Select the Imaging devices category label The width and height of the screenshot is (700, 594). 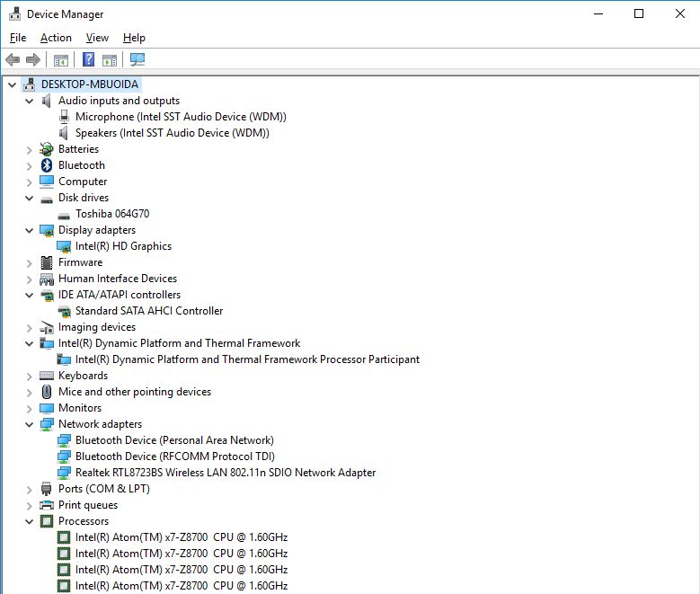97,327
